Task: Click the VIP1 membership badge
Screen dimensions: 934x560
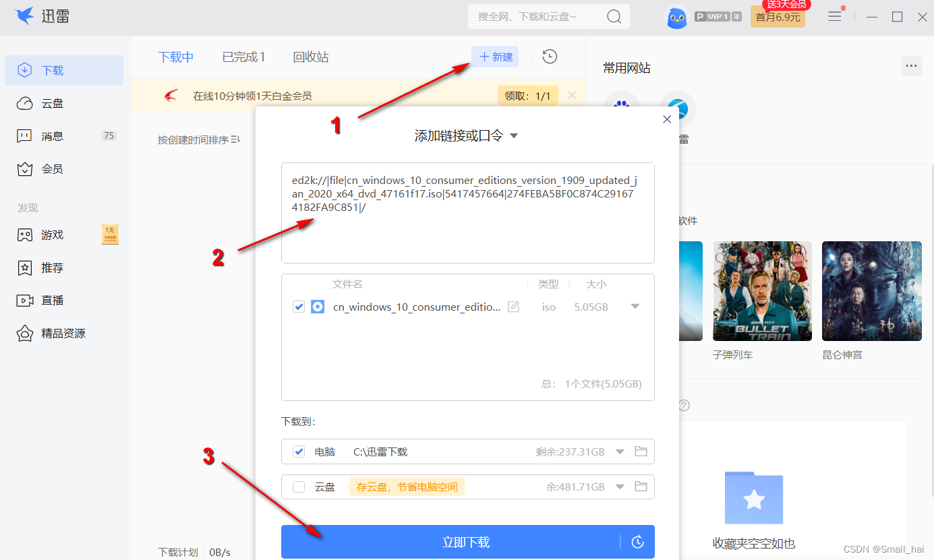Action: tap(718, 16)
